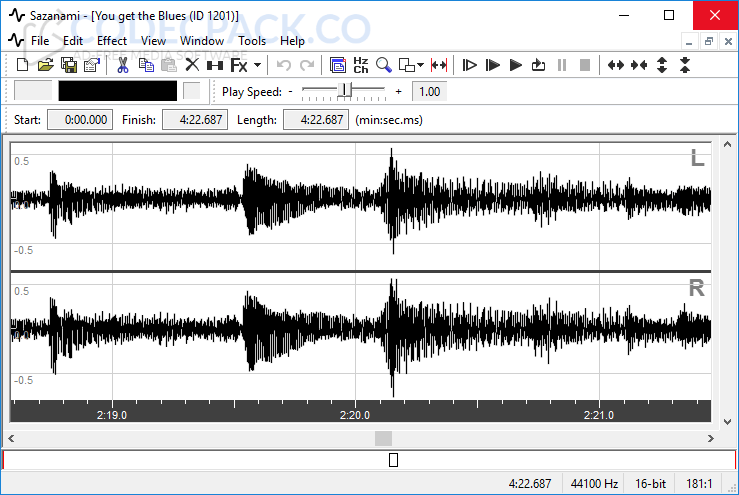Image resolution: width=739 pixels, height=495 pixels.
Task: Click the horizontal scrollbar thumb
Action: click(383, 438)
